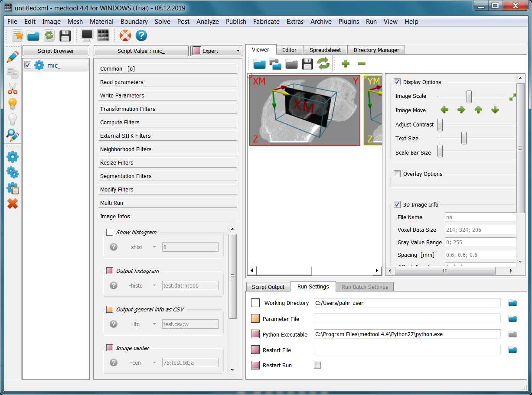
Task: Open the -ifo option dropdown arrow
Action: pos(154,324)
